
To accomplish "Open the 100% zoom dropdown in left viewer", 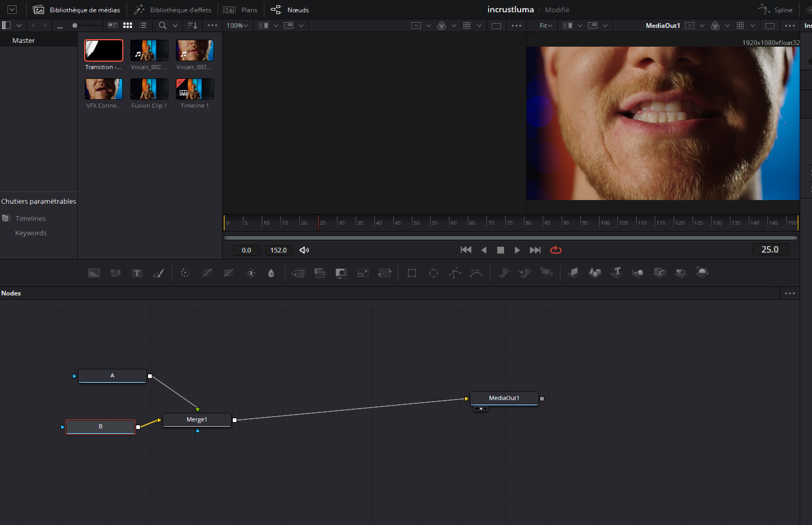I will 237,25.
